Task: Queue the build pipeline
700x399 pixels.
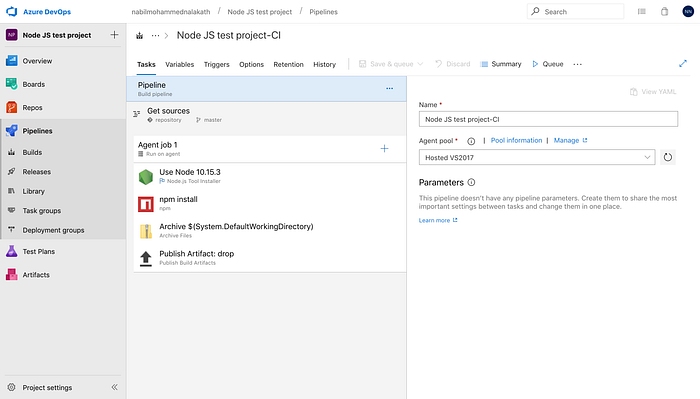Action: point(548,64)
